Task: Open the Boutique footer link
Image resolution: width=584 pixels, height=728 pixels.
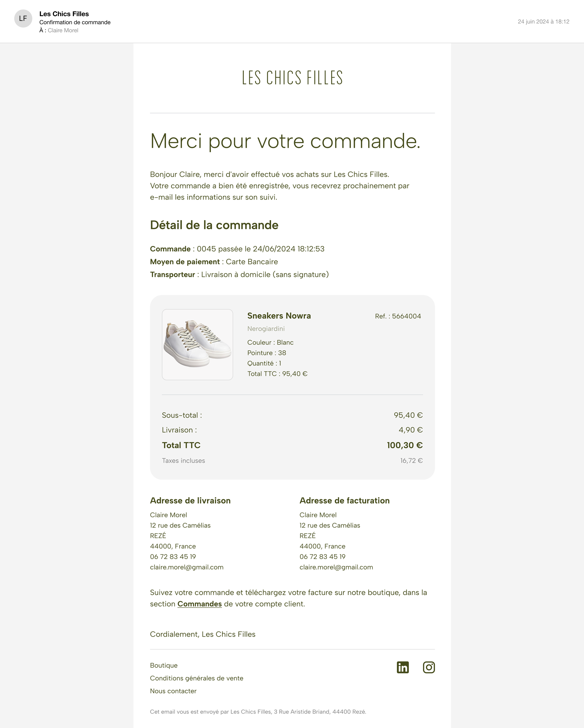Action: pyautogui.click(x=164, y=665)
